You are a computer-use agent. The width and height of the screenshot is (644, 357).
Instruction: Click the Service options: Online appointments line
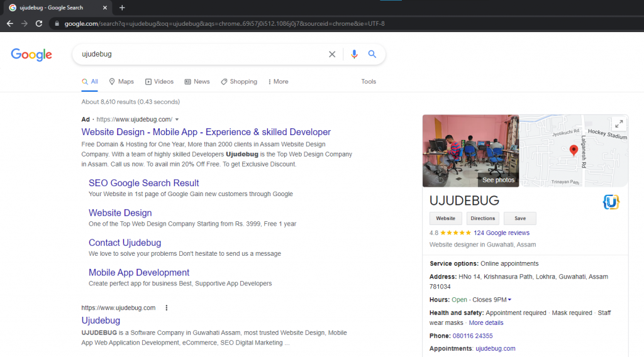484,263
